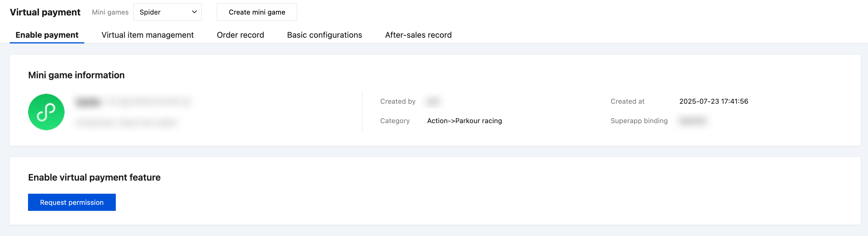Click the 2025-07-23 17:41:56 creation timestamp

click(x=713, y=101)
